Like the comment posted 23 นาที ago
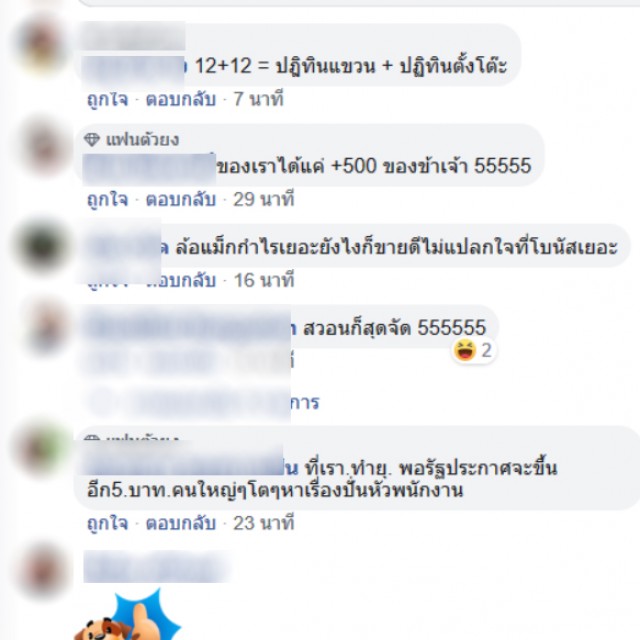Viewport: 640px width, 640px height. [x=108, y=523]
